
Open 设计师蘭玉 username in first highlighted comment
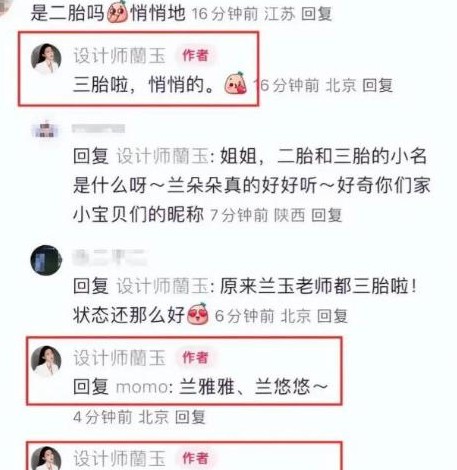120,55
